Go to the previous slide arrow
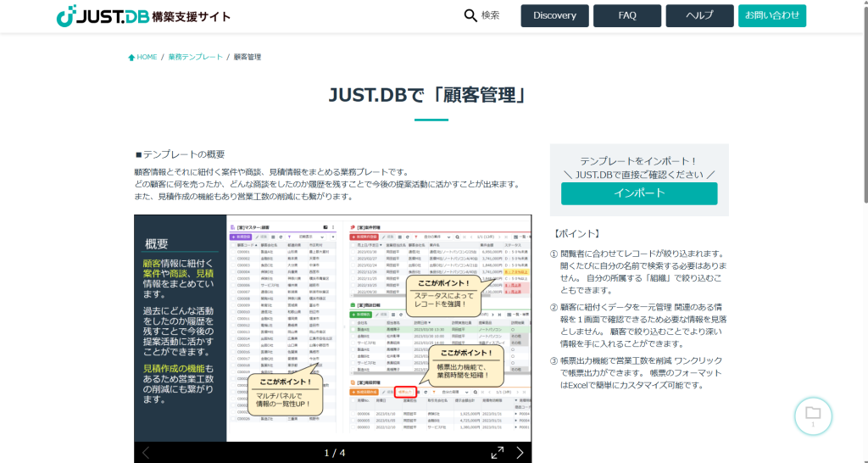 [x=146, y=453]
